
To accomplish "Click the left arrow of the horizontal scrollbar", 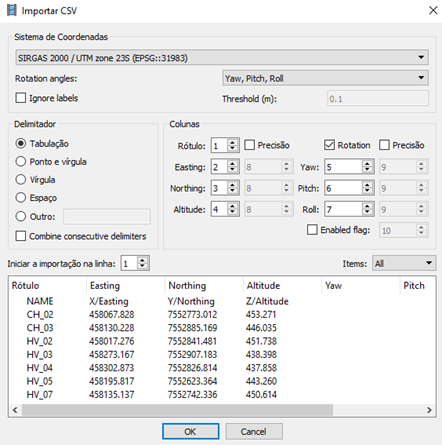I will 15,410.
